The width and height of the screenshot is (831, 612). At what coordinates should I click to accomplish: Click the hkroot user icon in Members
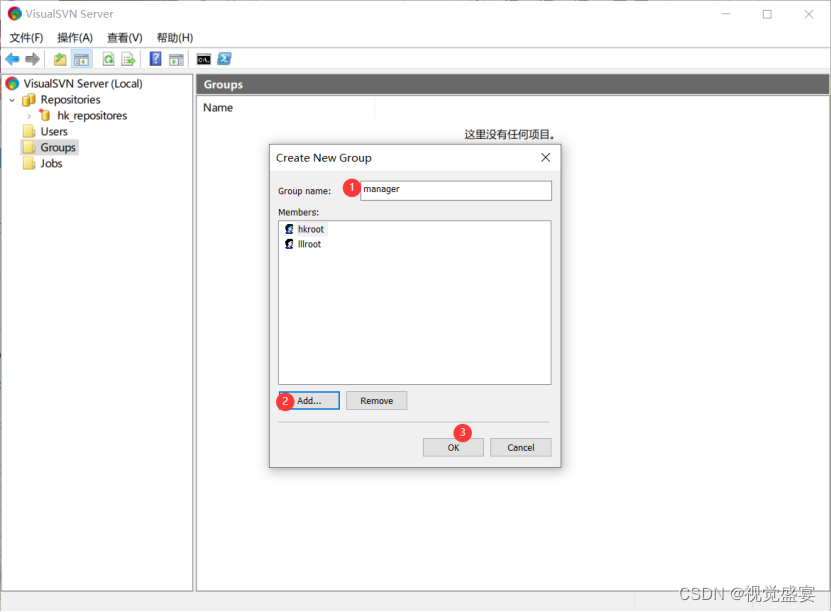point(289,229)
